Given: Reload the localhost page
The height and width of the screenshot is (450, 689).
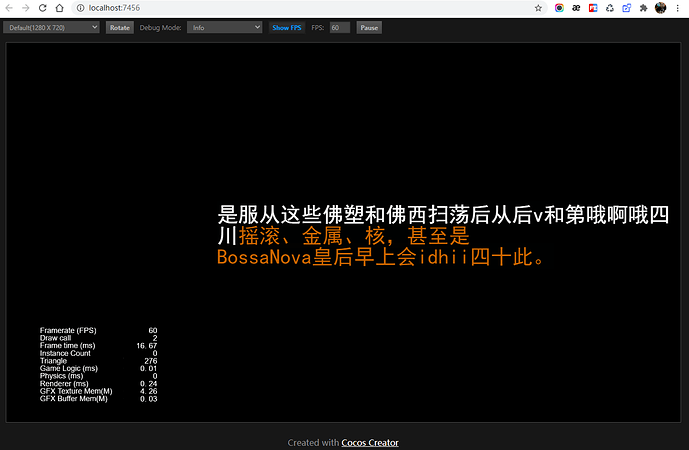Looking at the screenshot, I should point(43,8).
